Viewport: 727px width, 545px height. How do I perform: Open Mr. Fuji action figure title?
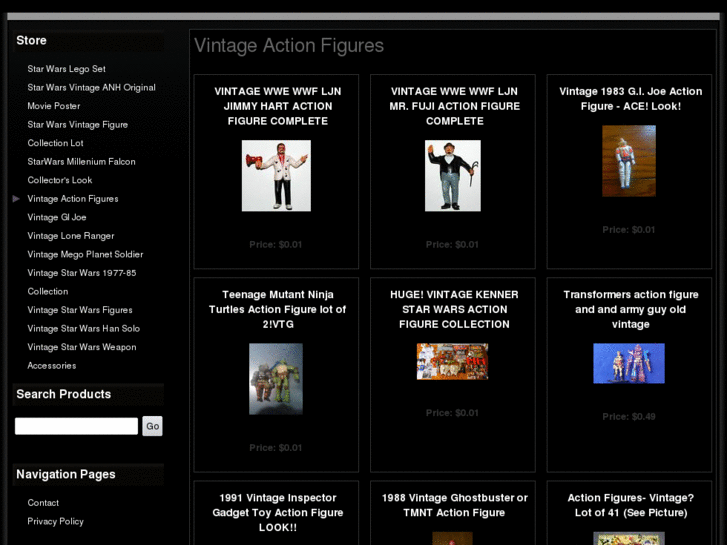[x=454, y=106]
